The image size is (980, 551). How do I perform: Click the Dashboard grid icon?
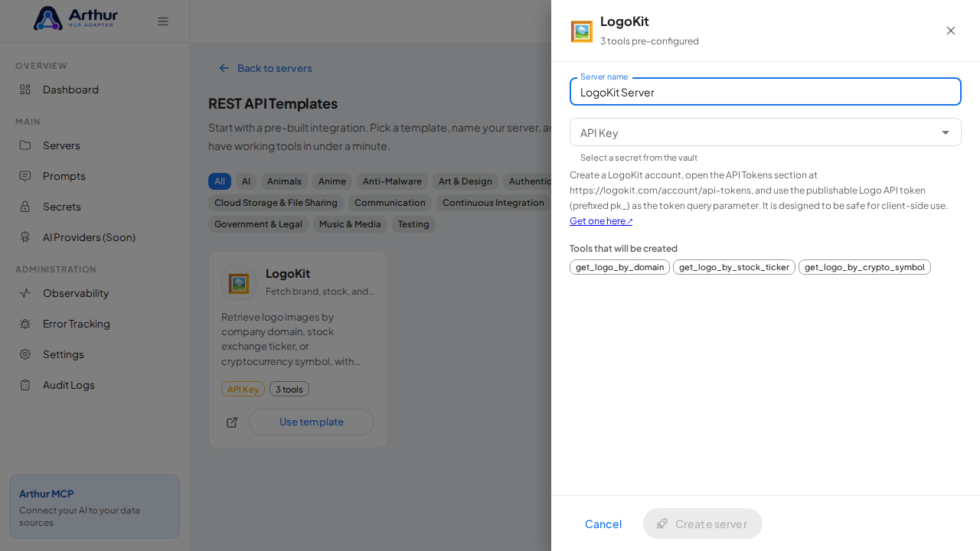(25, 90)
